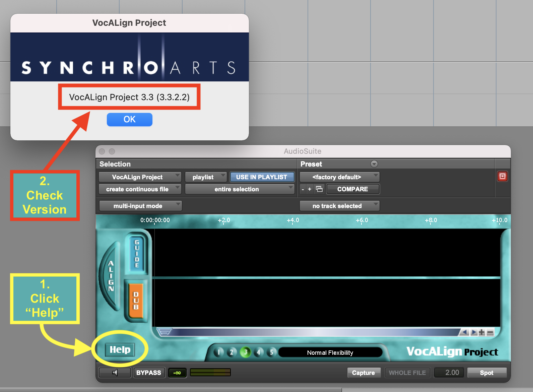
Task: Click the VocALign Project 3.3 (3.3.2.2) version text
Action: (129, 97)
